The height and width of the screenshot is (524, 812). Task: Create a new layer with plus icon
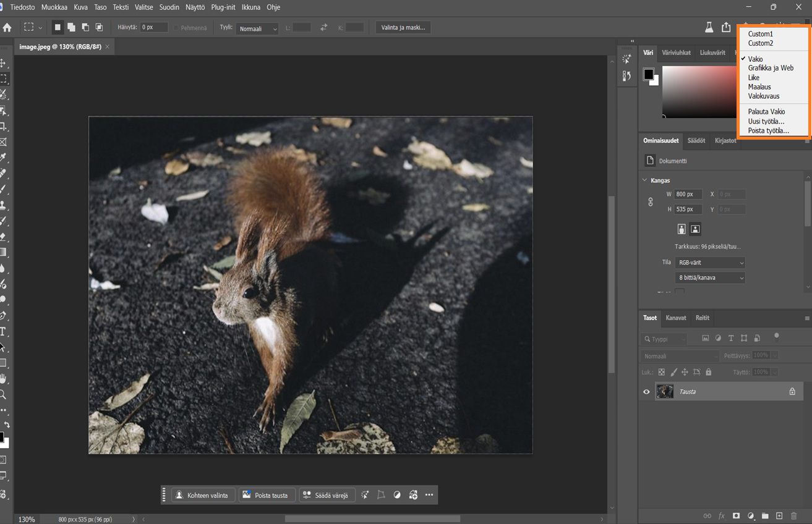click(779, 515)
